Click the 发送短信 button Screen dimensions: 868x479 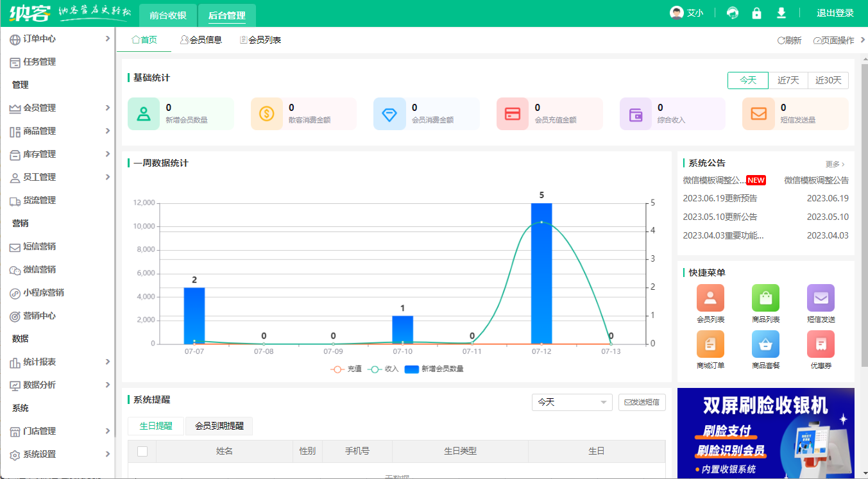(x=642, y=402)
